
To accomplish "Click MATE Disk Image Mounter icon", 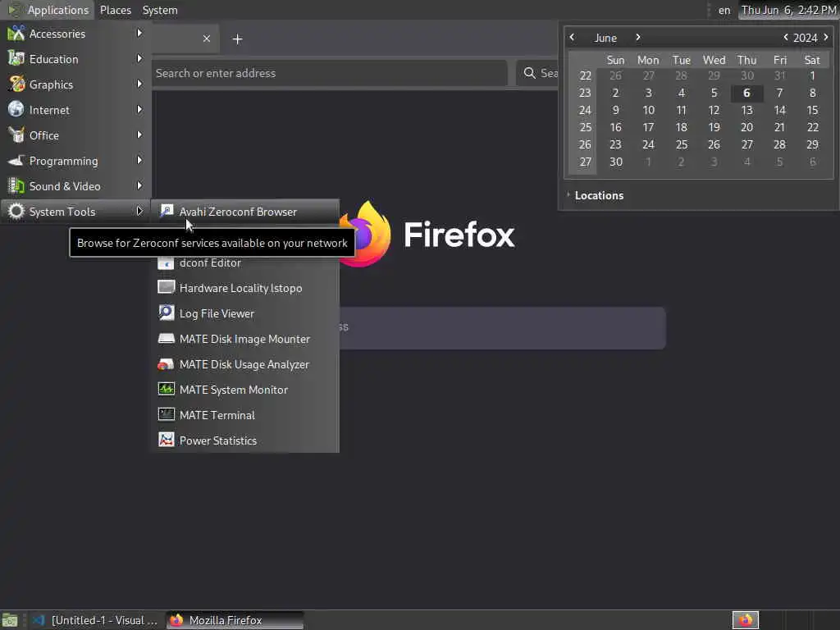I will tap(166, 339).
